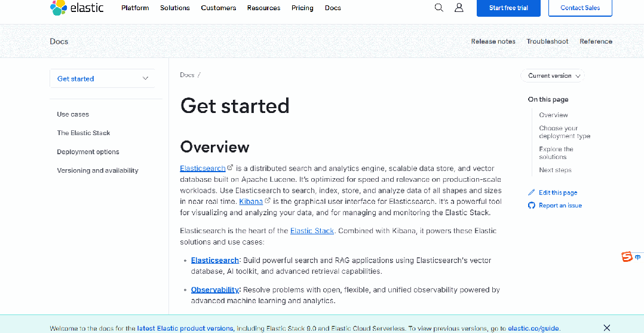This screenshot has width=644, height=333.
Task: Open the Resources menu
Action: coord(263,8)
